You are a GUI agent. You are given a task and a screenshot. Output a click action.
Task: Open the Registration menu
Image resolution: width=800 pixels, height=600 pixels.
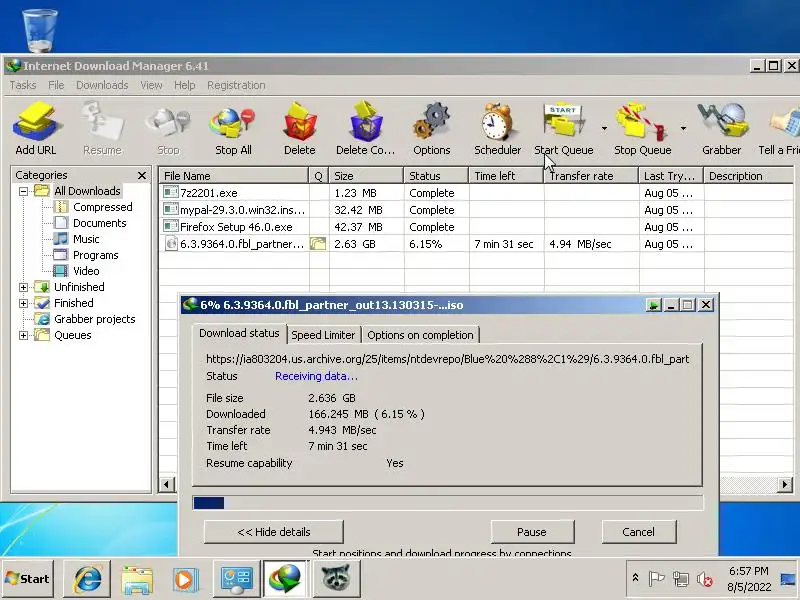pyautogui.click(x=236, y=85)
